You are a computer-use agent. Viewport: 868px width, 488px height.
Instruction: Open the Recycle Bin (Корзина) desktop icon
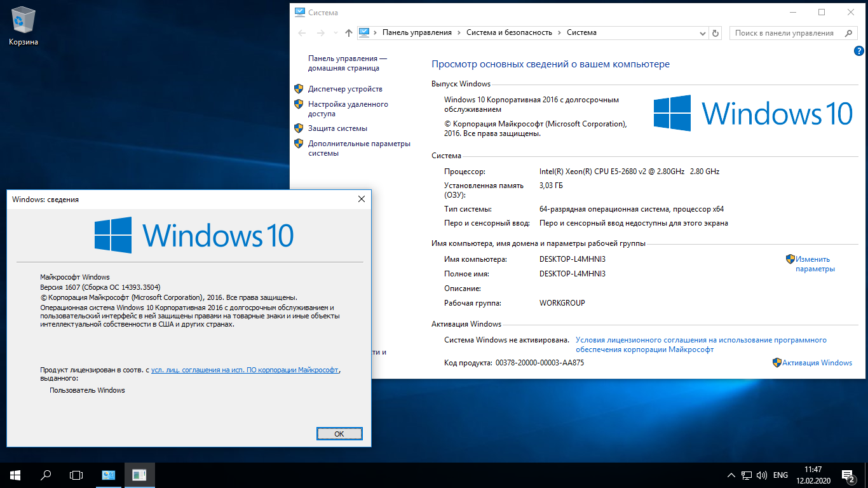(24, 27)
